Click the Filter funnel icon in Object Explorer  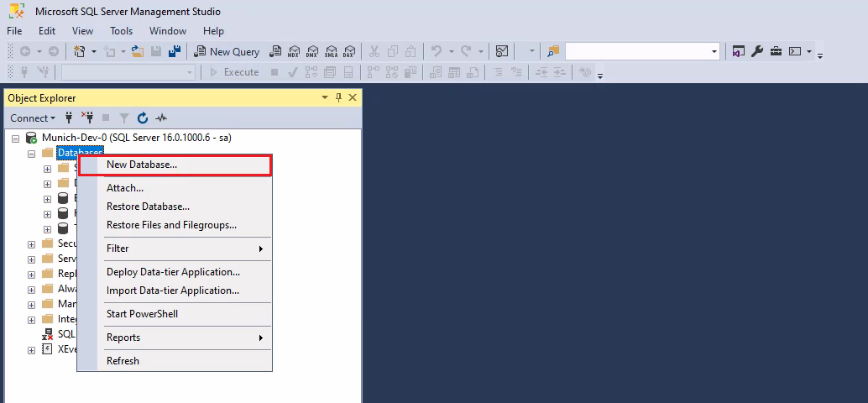124,118
